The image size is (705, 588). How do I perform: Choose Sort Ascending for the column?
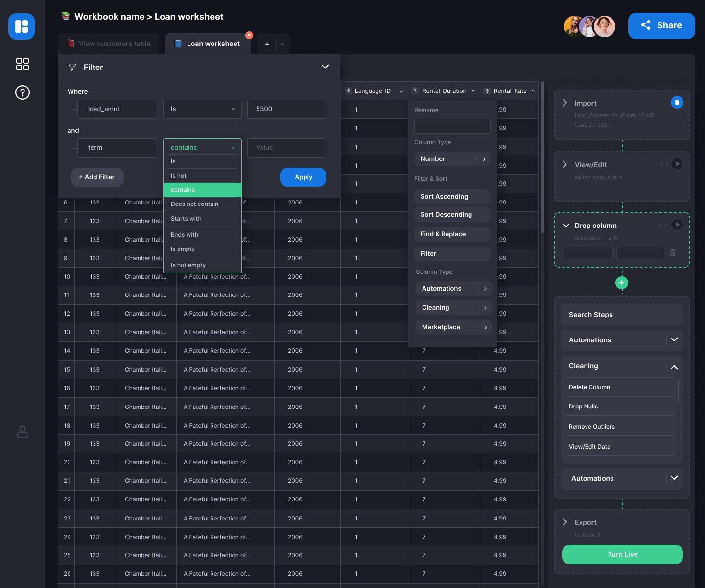(x=452, y=197)
